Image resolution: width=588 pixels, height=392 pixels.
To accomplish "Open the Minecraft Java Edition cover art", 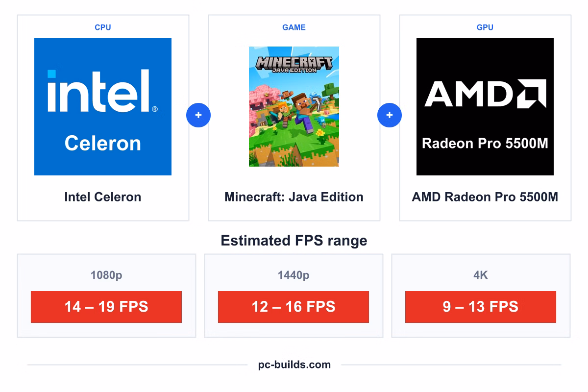I will [x=294, y=107].
